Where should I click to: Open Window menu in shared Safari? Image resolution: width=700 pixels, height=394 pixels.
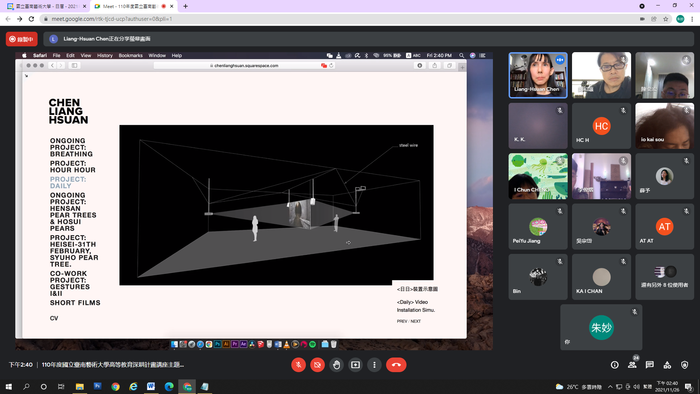157,55
